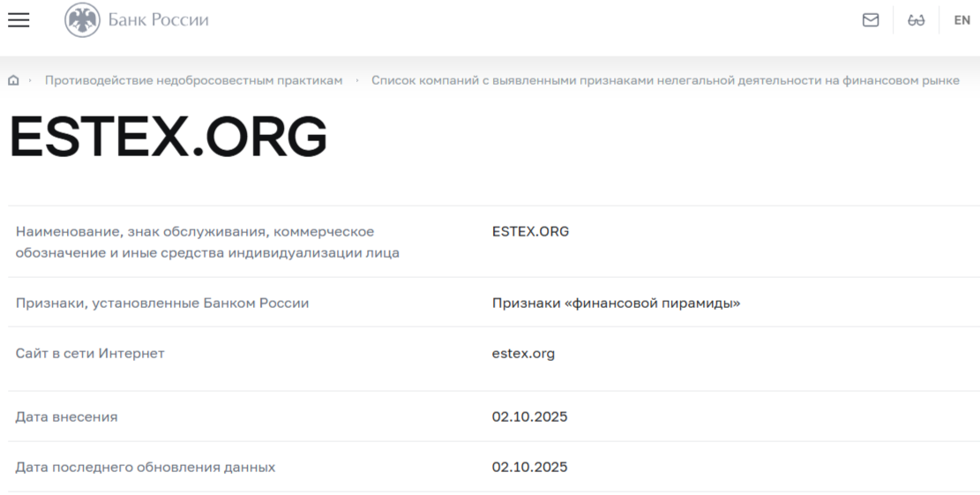This screenshot has width=980, height=495.
Task: Click Дата последнего обновления данных label
Action: [146, 467]
